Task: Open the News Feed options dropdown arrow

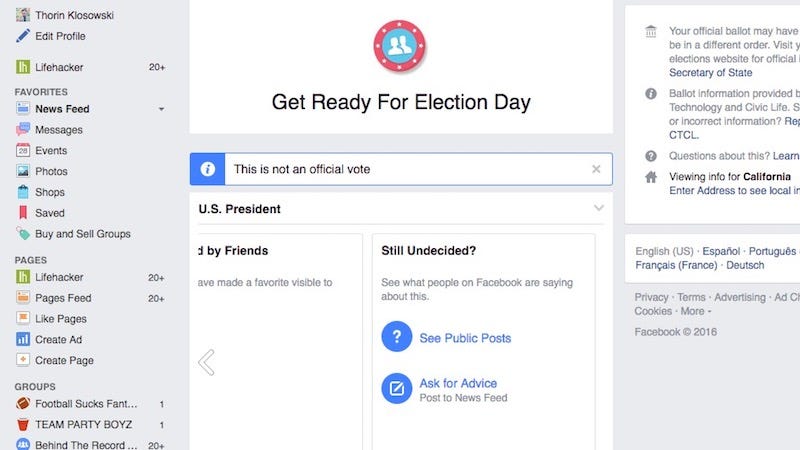Action: tap(161, 109)
